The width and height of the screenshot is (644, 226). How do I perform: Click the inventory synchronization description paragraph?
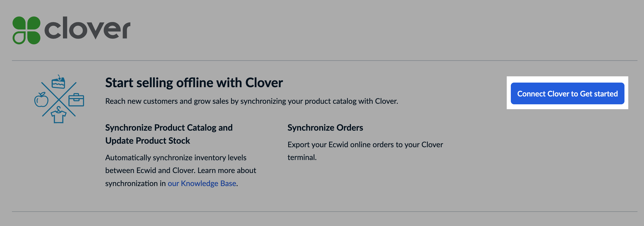180,170
